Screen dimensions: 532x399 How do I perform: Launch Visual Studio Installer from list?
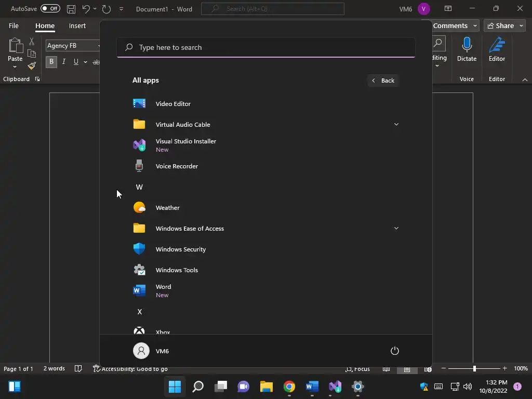pyautogui.click(x=265, y=145)
